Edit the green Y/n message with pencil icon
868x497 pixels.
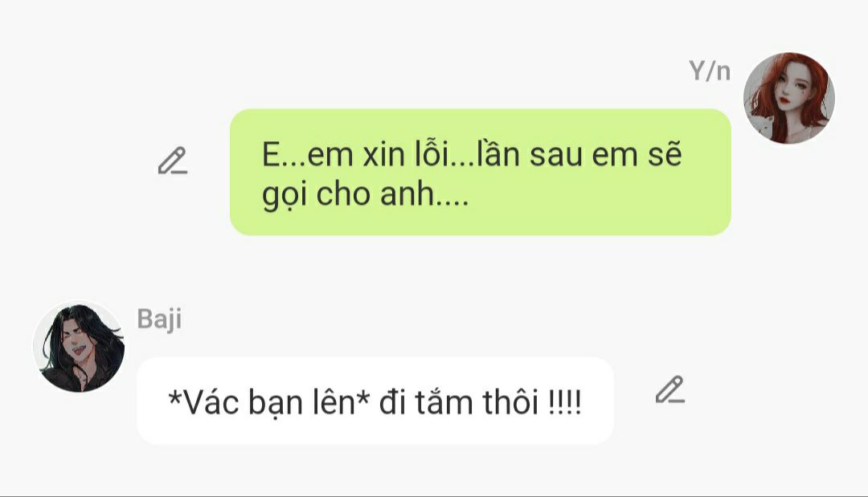click(172, 161)
